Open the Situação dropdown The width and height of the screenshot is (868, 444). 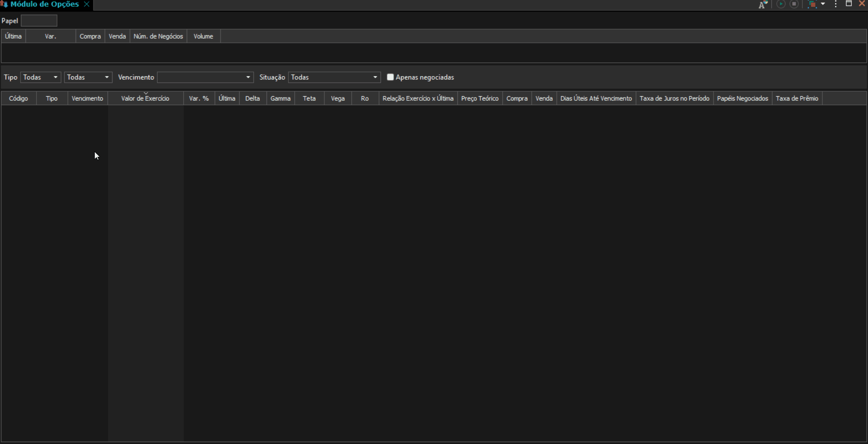(x=334, y=77)
